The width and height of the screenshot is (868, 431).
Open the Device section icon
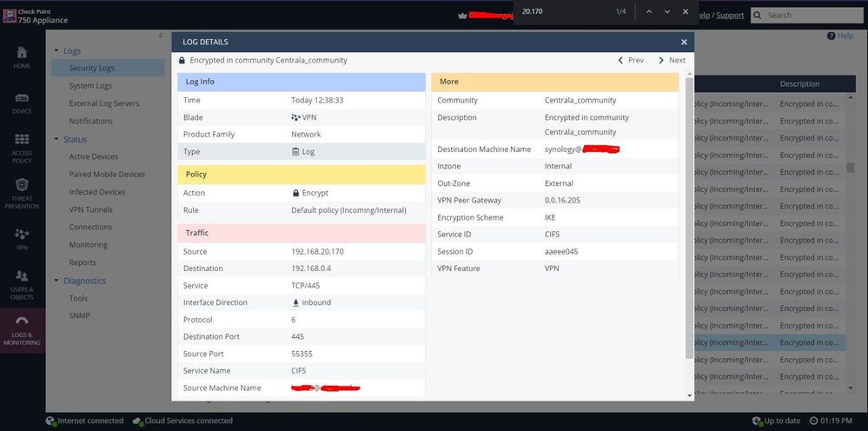pyautogui.click(x=22, y=103)
